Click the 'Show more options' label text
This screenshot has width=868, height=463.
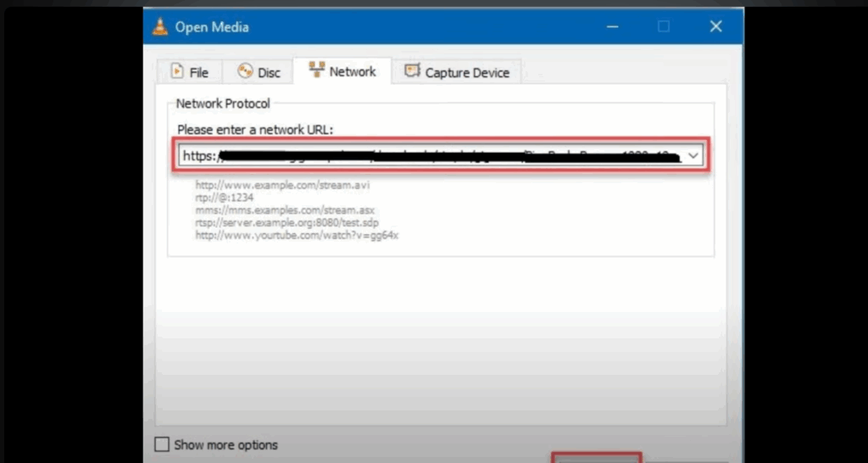225,444
